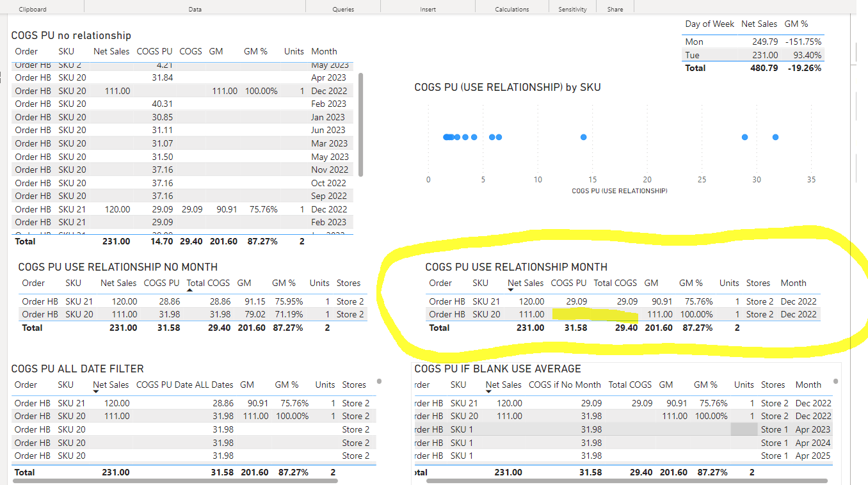Click the 79.02 GM value

[255, 314]
